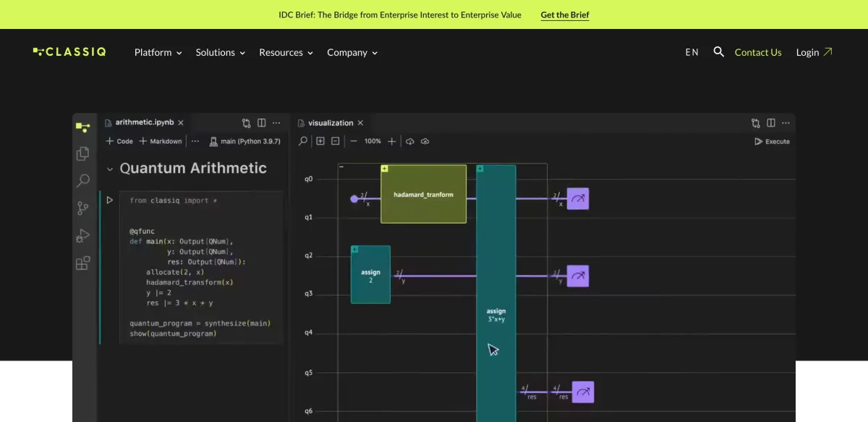
Task: Select the kernel main (Python 3.9.7)
Action: coord(244,141)
